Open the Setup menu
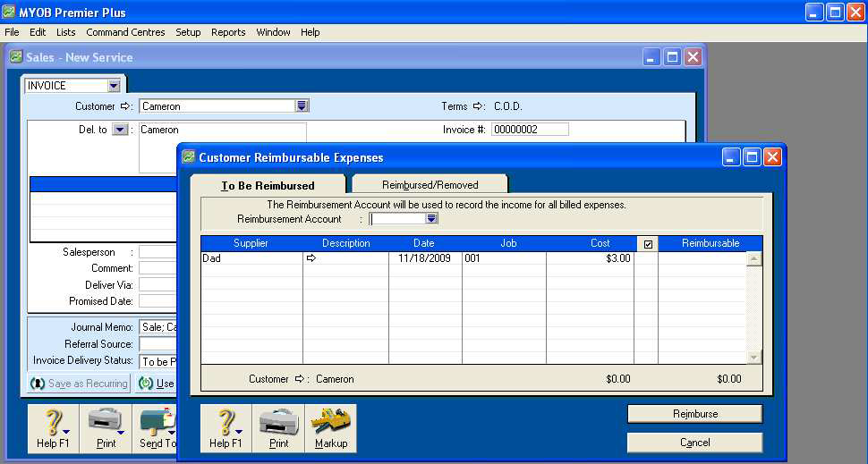 pos(188,32)
